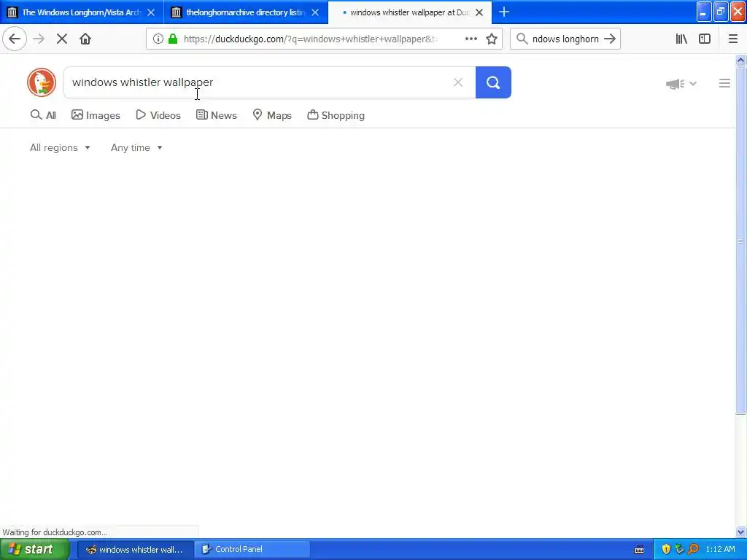Click the keyboard icon in taskbar
This screenshot has width=747, height=560.
click(639, 550)
